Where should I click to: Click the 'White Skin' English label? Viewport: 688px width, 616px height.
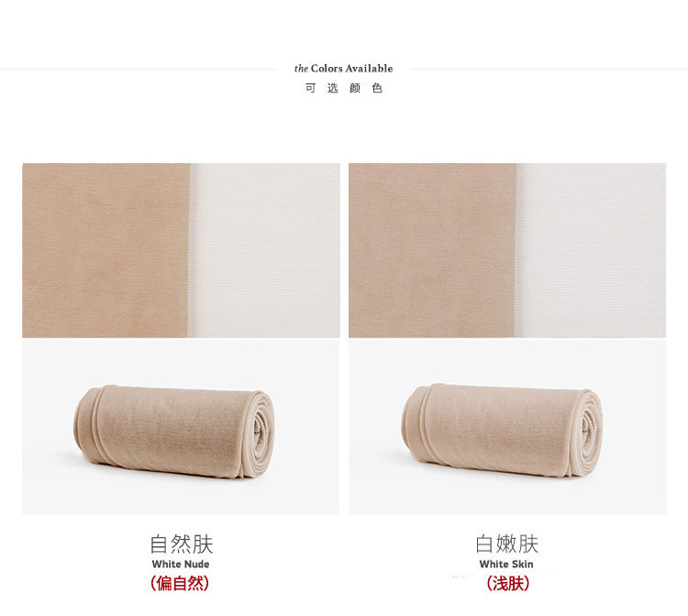(x=506, y=565)
